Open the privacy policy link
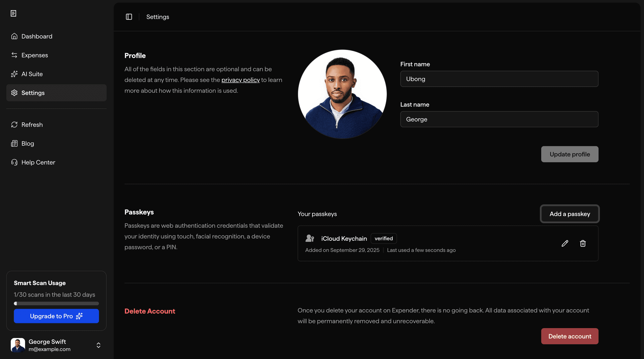The image size is (644, 359). click(240, 80)
